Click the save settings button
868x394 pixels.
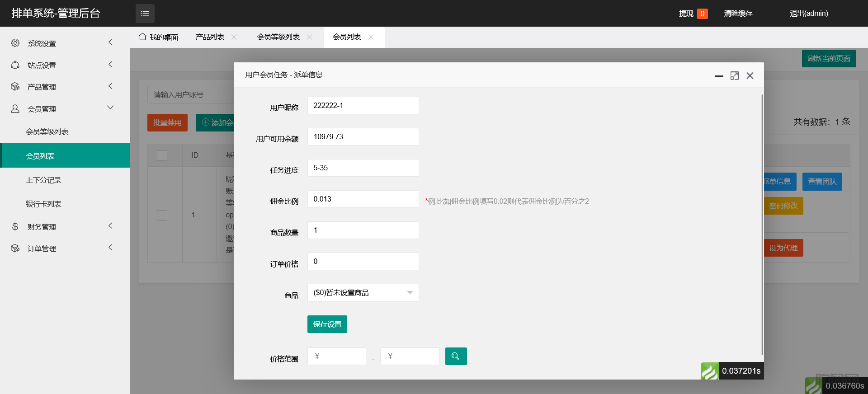coord(327,324)
